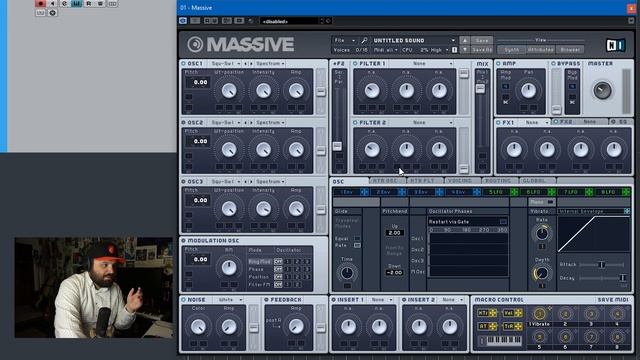This screenshot has width=640, height=360.
Task: Click the read automation R button
Action: [x=89, y=4]
